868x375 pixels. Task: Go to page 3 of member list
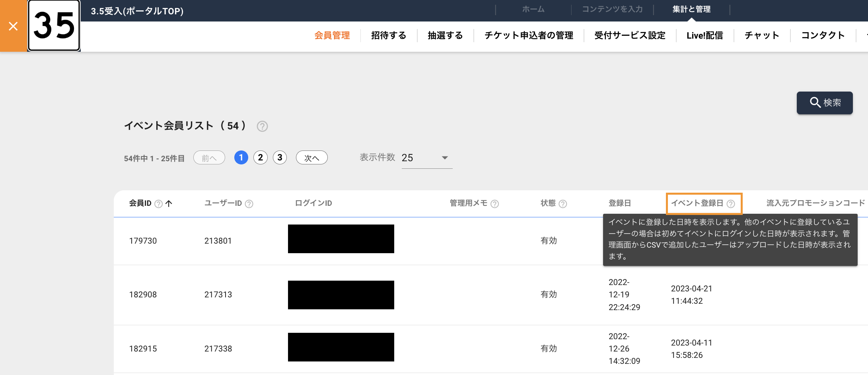pyautogui.click(x=280, y=158)
